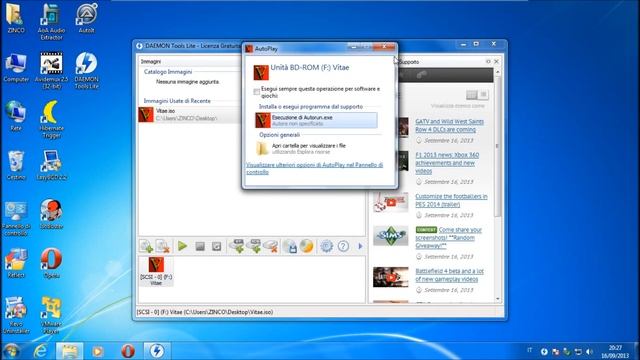The image size is (640, 360).
Task: Click the green Mount play button
Action: [x=182, y=246]
